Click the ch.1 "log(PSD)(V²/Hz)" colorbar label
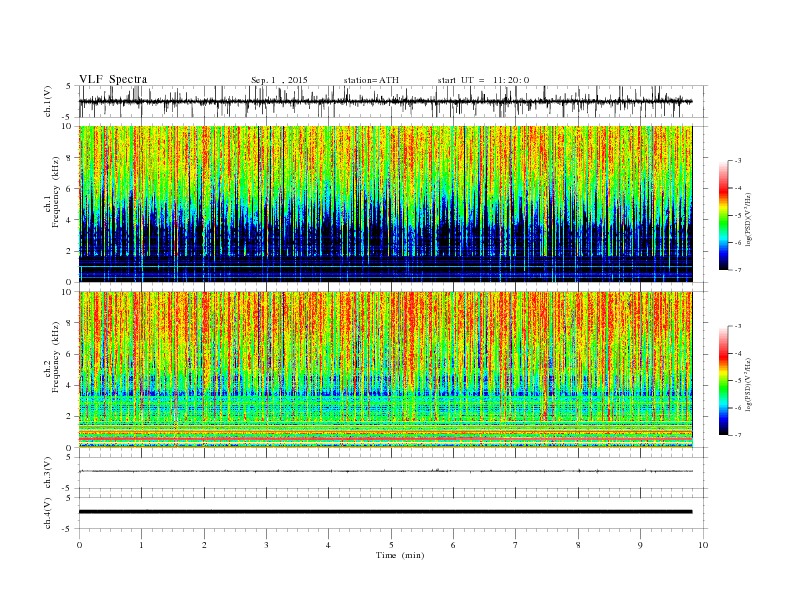Screen dimensions: 792x612 [x=749, y=219]
